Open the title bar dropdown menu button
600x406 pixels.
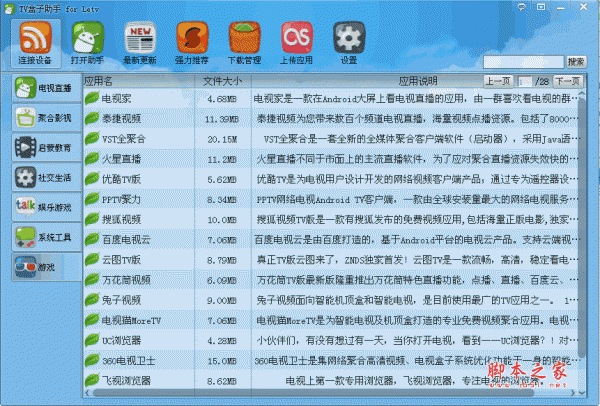[x=541, y=7]
